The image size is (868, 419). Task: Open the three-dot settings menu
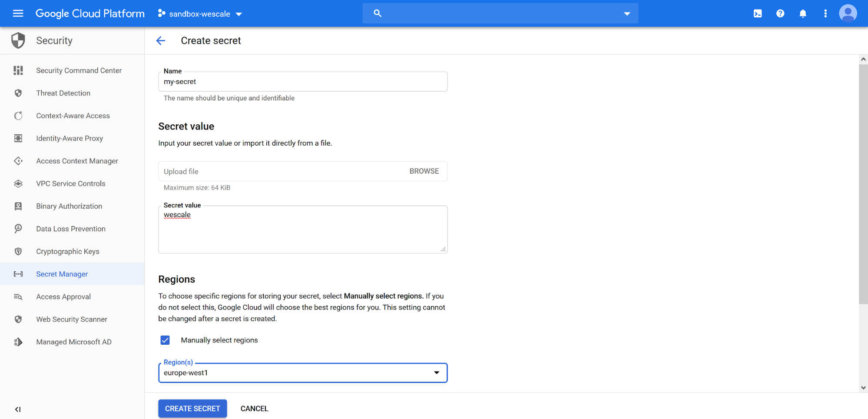click(825, 13)
